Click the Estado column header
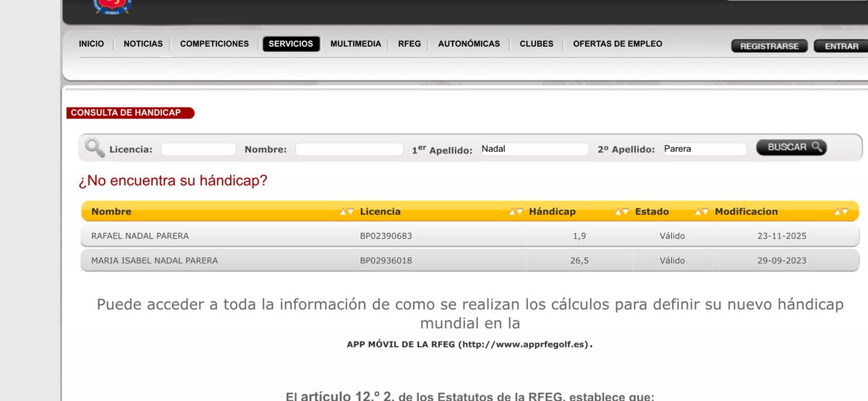Viewport: 868px width, 401px height. tap(652, 211)
